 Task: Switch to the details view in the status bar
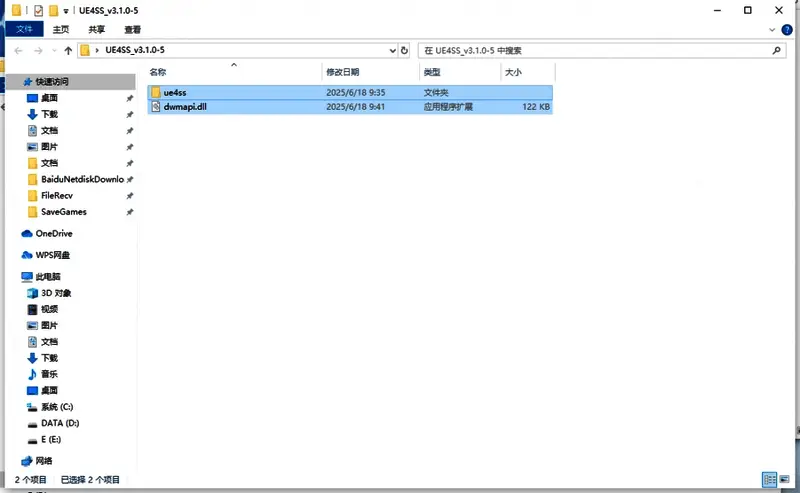[x=769, y=480]
